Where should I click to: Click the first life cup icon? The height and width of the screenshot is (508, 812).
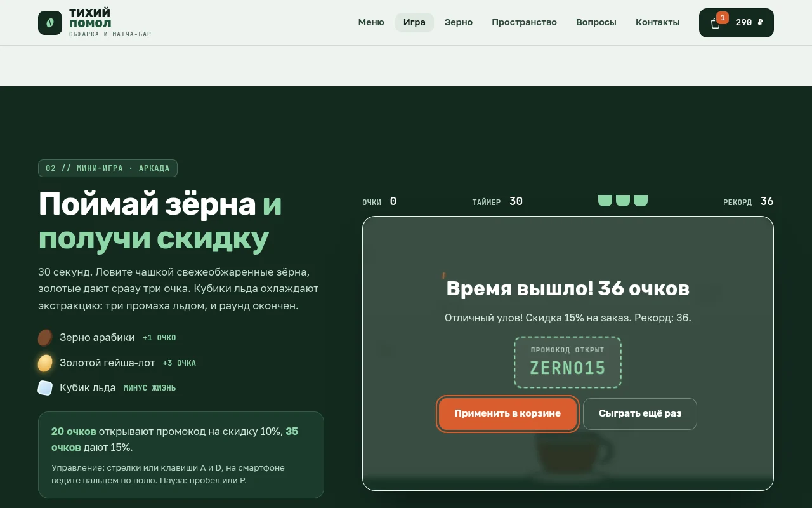[605, 201]
